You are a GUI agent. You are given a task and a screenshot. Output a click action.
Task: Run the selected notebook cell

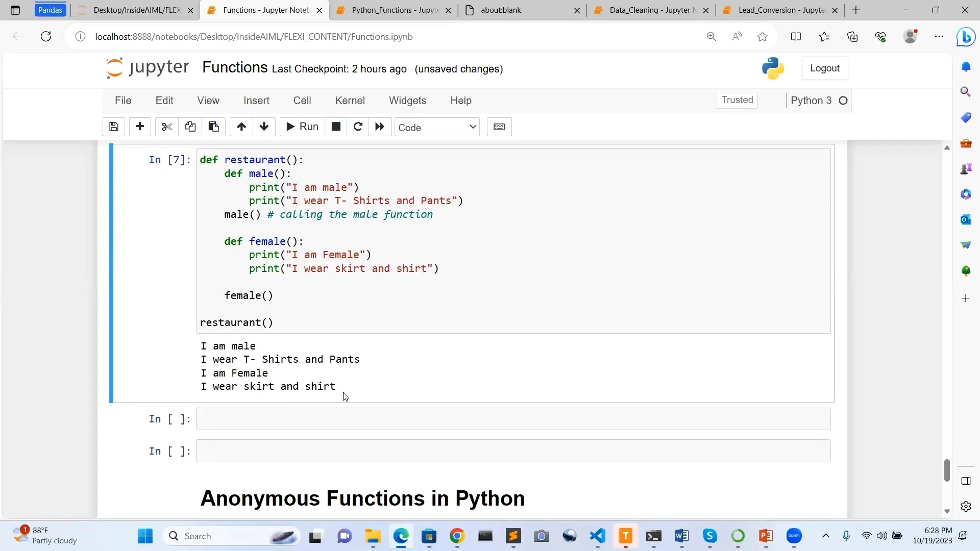tap(301, 127)
